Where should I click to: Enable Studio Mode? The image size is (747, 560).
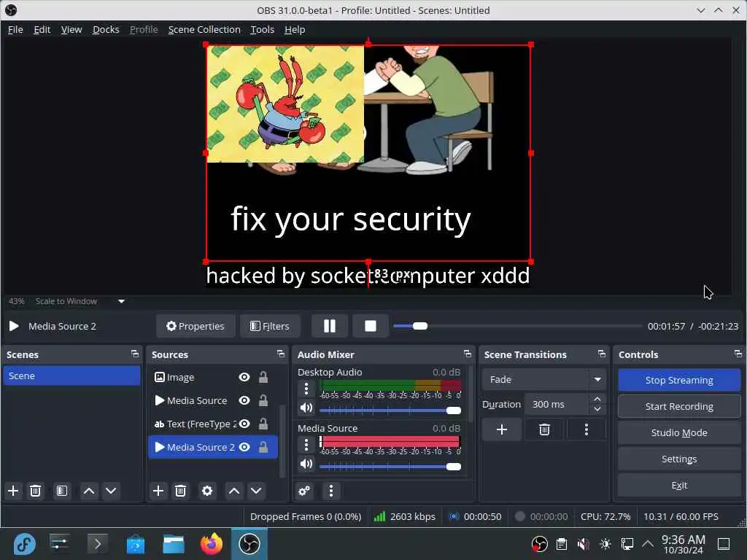tap(679, 432)
